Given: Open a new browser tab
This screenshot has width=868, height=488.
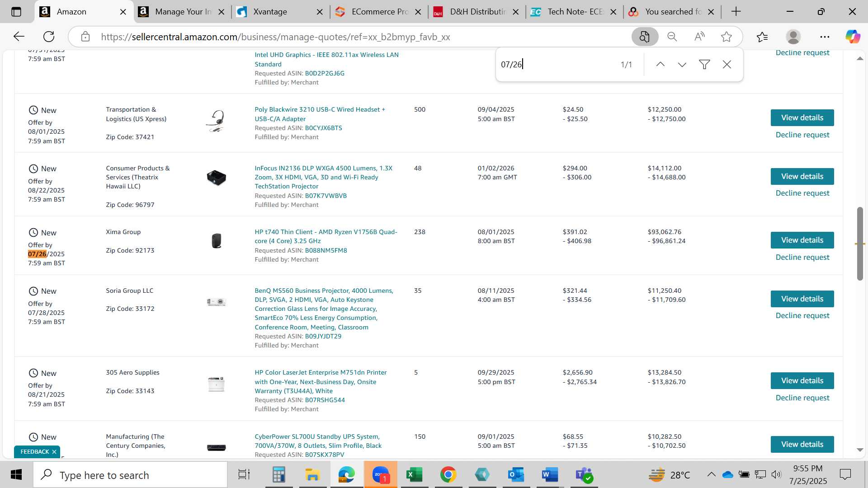Looking at the screenshot, I should click(x=736, y=12).
